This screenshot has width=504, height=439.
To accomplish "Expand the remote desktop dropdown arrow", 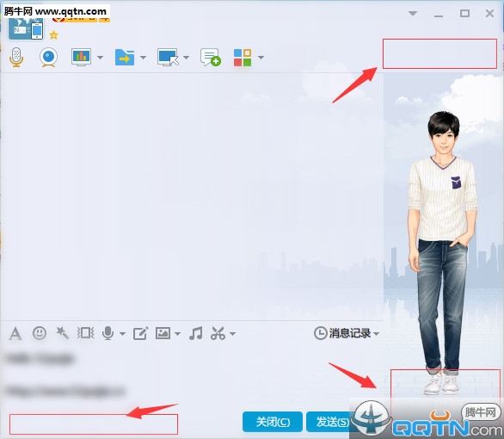I will point(186,58).
